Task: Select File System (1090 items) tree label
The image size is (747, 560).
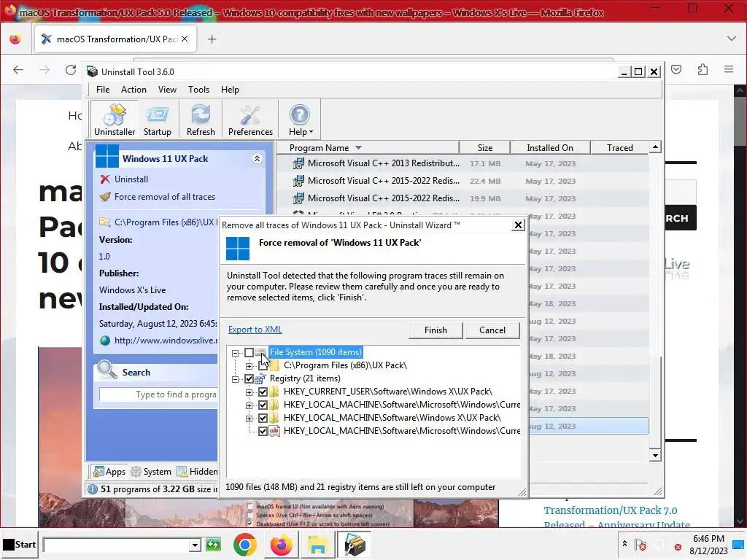Action: (x=315, y=352)
